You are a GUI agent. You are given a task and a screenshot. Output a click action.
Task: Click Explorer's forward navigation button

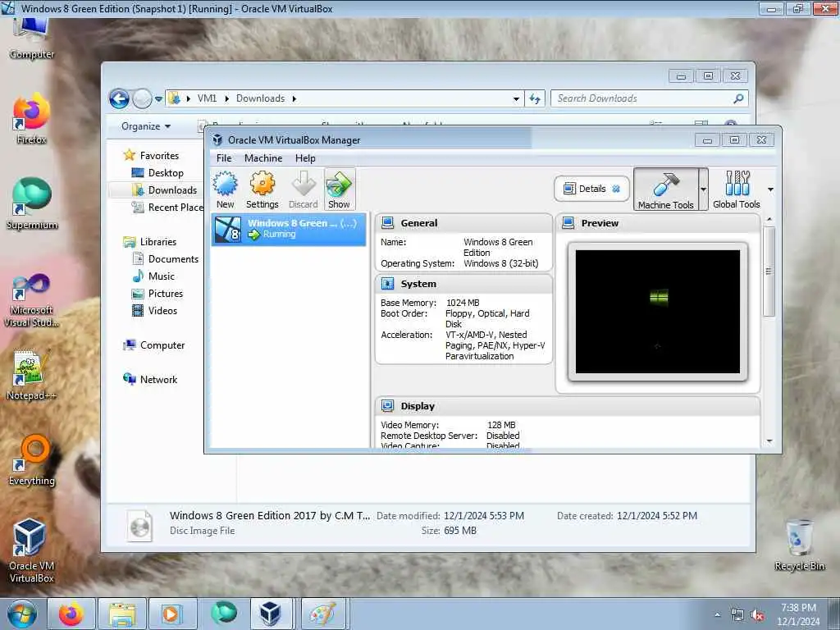click(142, 98)
